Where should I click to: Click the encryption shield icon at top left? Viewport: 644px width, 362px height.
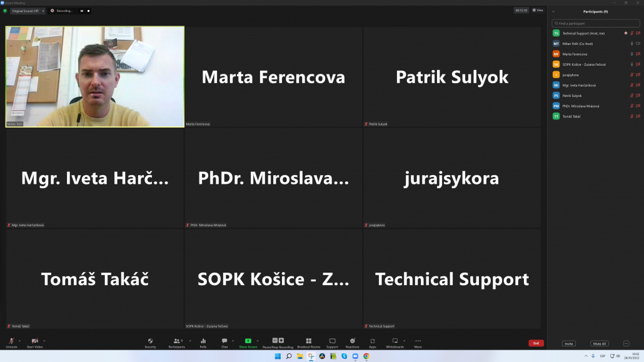[5, 11]
